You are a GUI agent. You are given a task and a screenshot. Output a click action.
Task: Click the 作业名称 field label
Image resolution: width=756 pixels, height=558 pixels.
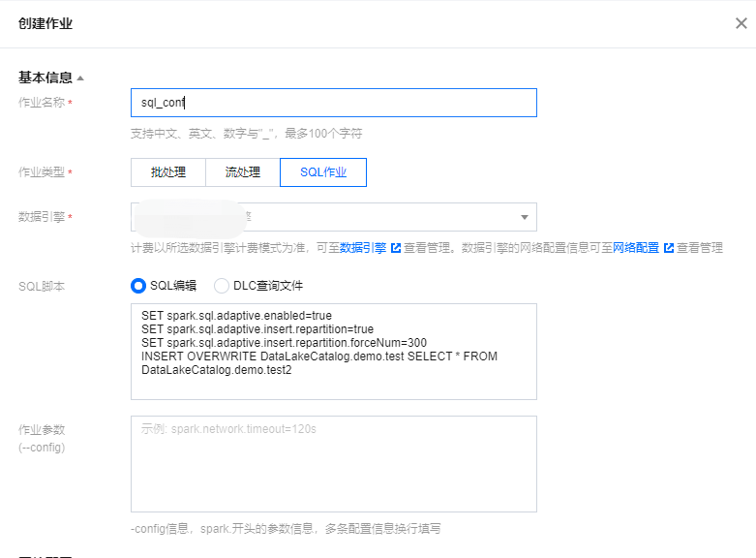click(42, 103)
